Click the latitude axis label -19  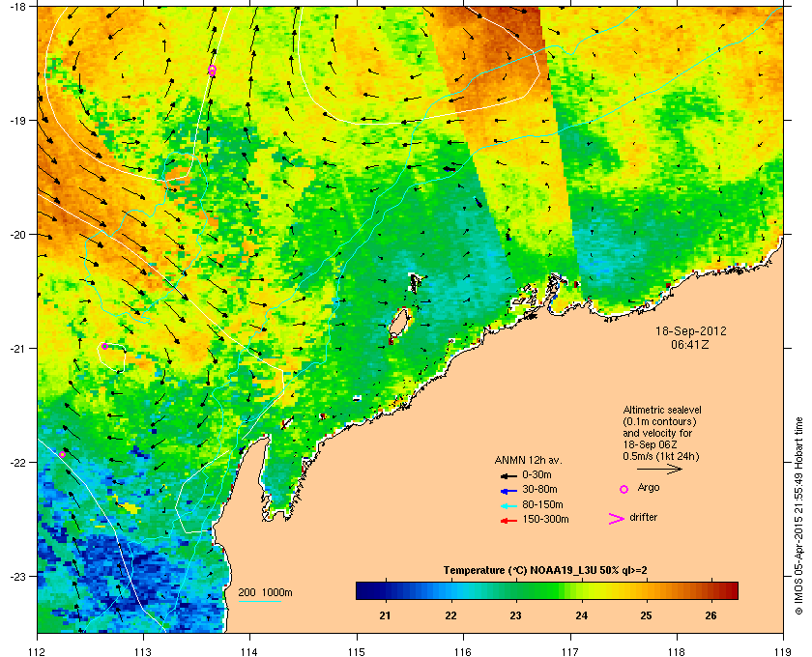(x=17, y=121)
